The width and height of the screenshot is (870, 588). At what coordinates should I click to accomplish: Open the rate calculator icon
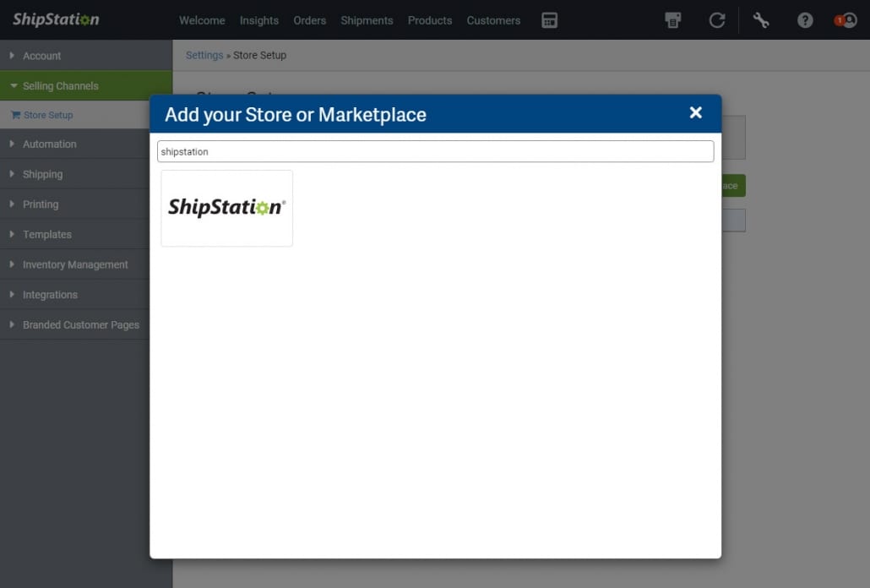point(549,20)
